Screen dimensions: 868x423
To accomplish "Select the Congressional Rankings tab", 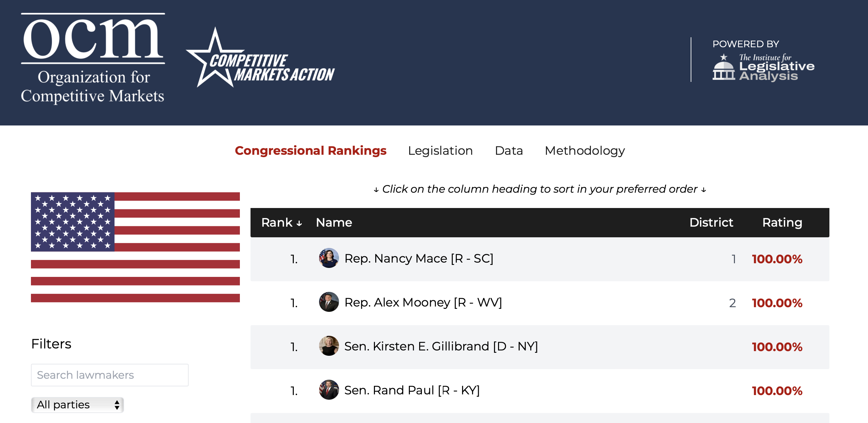I will [310, 150].
